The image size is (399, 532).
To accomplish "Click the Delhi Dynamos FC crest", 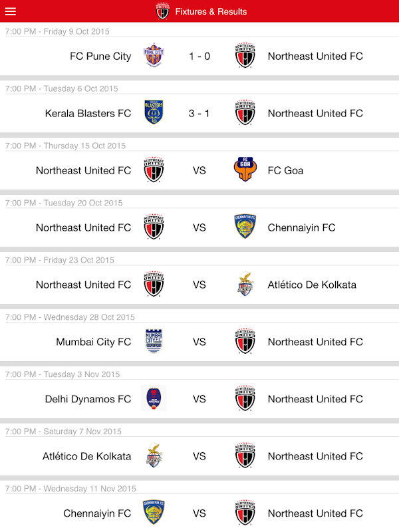I will pos(154,399).
